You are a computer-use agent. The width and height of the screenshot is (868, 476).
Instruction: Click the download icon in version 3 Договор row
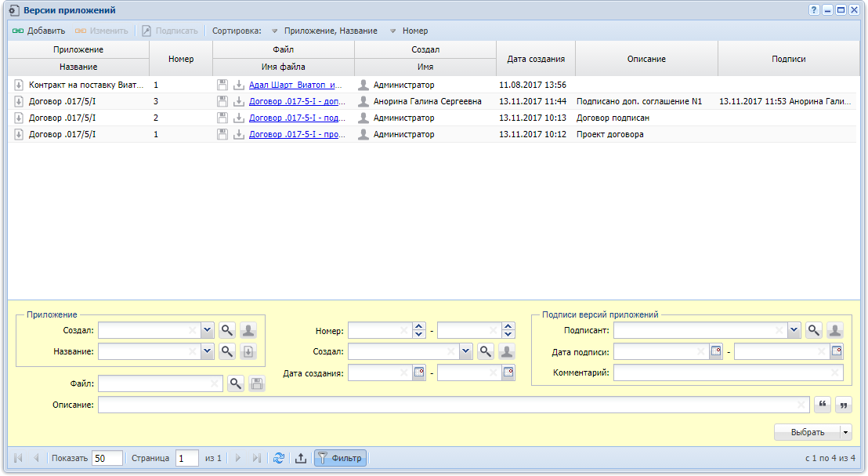(239, 101)
